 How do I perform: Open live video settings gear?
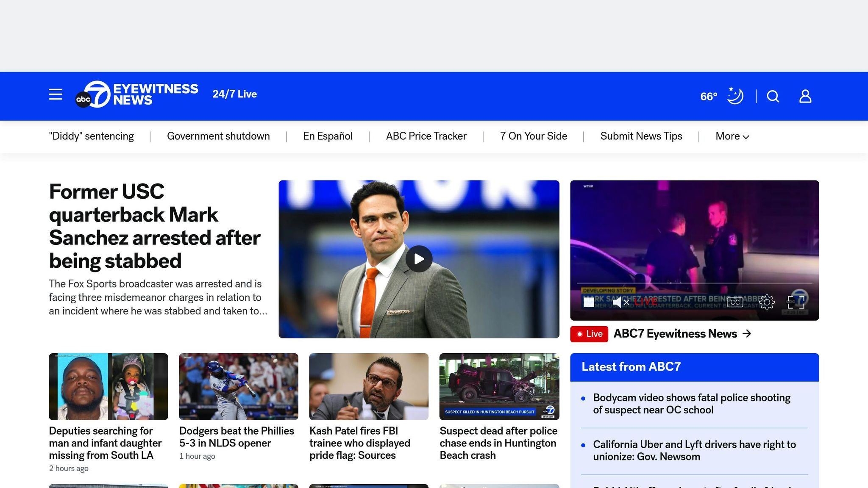(767, 302)
